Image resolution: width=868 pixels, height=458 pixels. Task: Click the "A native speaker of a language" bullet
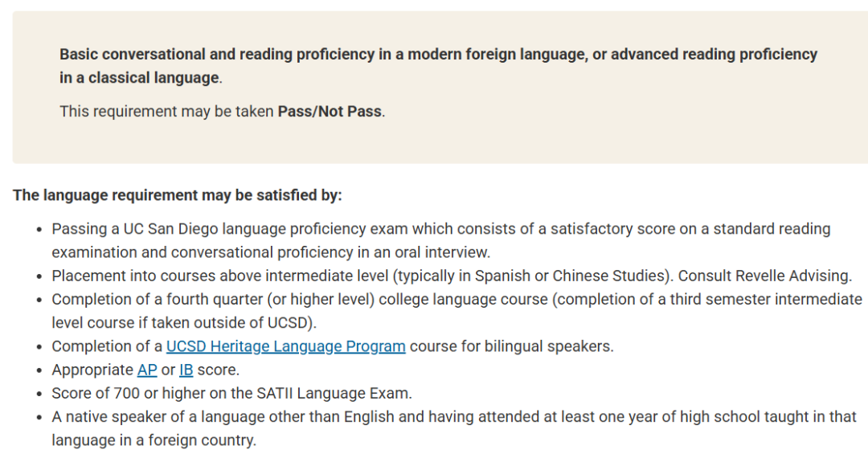454,417
